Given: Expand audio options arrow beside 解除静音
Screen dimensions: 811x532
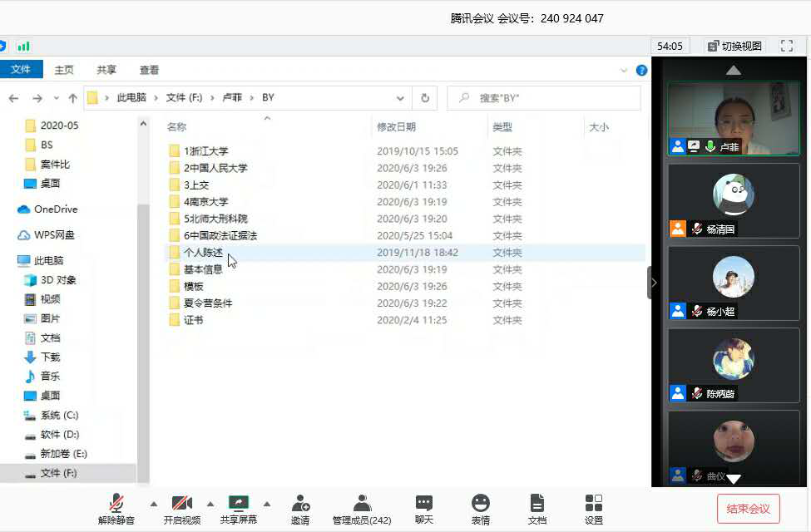Looking at the screenshot, I should coord(153,504).
